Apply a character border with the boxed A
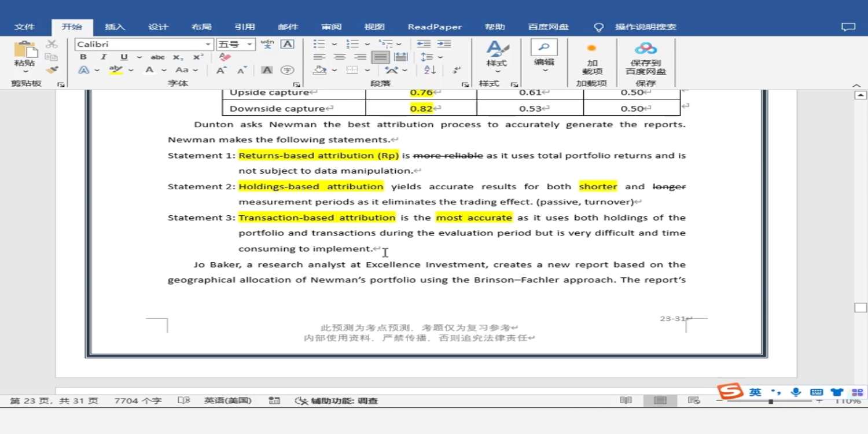Screen dimensions: 868x434 click(x=287, y=44)
